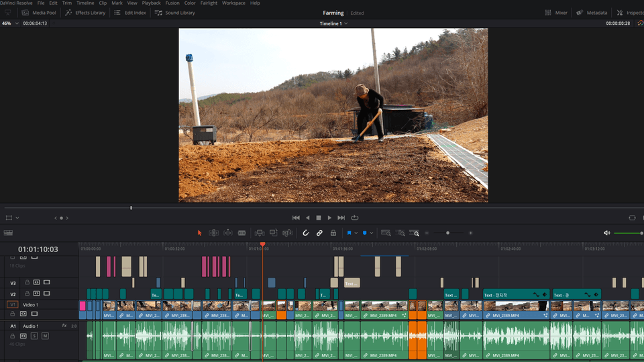Click the timeline zoom slider handle
Screen dimensions: 644x362
point(447,233)
